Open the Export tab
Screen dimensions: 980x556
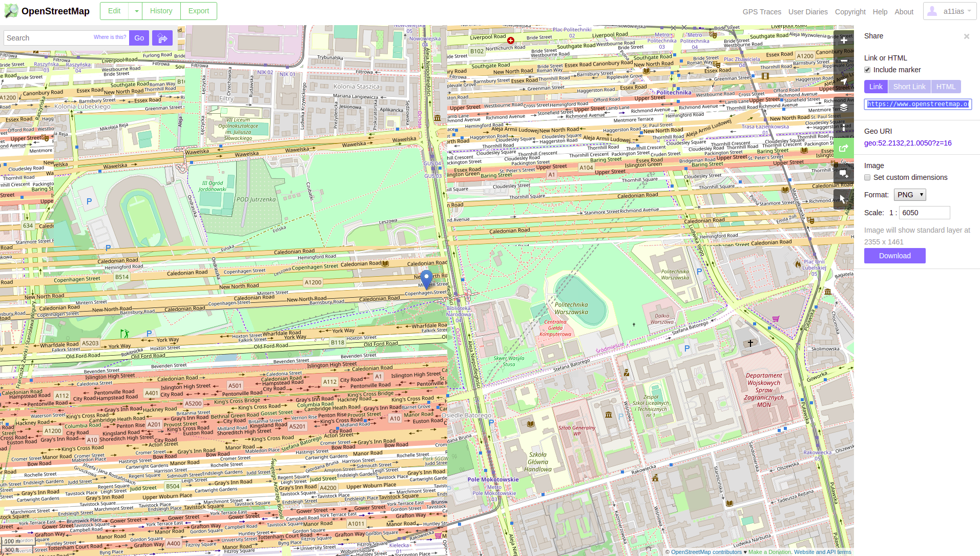coord(199,11)
